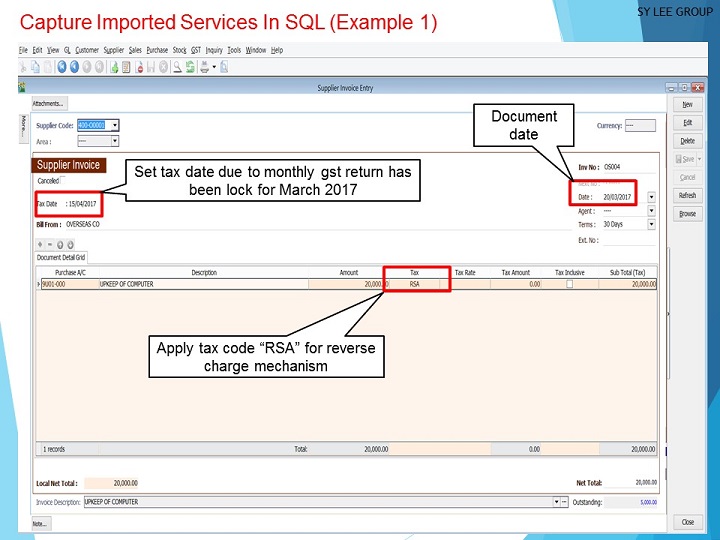
Task: Open the Date dropdown calendar arrow
Action: [x=651, y=197]
